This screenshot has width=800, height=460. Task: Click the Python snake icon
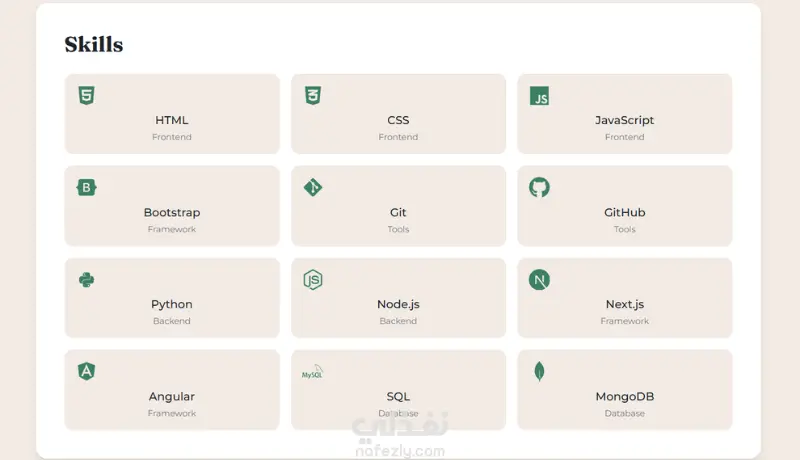86,280
